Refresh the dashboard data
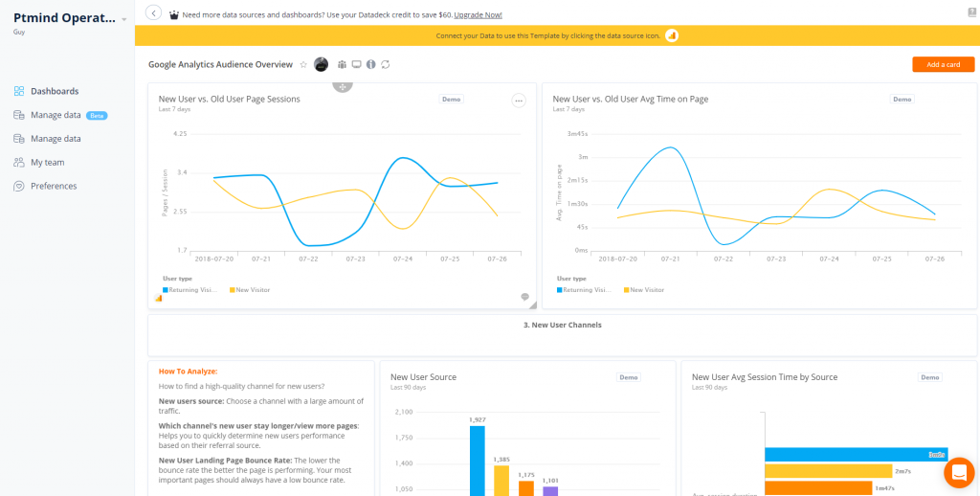Image resolution: width=980 pixels, height=496 pixels. point(386,64)
